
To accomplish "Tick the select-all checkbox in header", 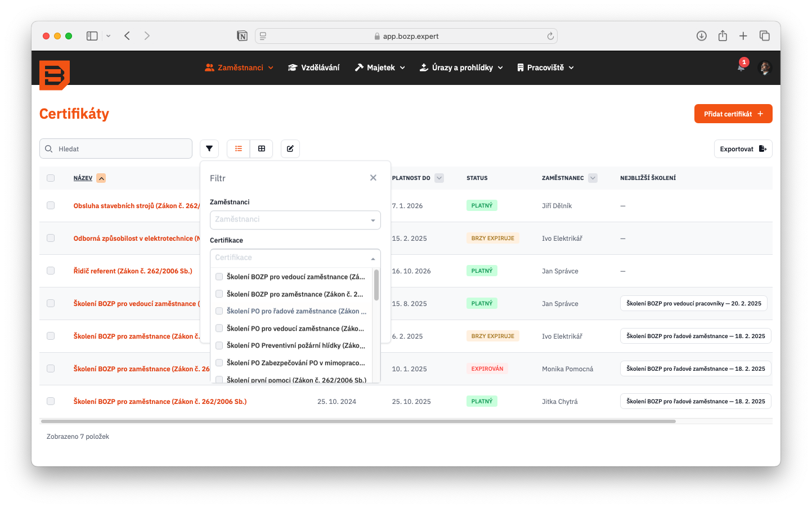I will (51, 178).
